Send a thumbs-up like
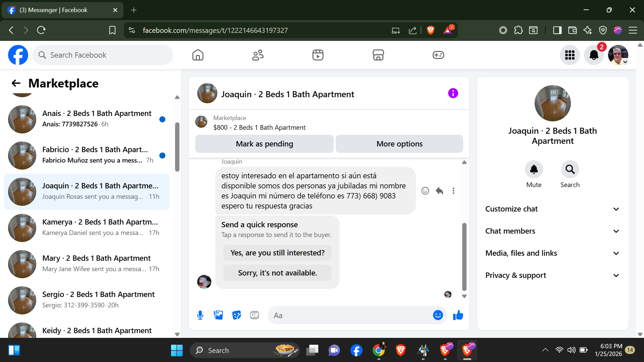Screen dimensions: 644x362 (458, 315)
